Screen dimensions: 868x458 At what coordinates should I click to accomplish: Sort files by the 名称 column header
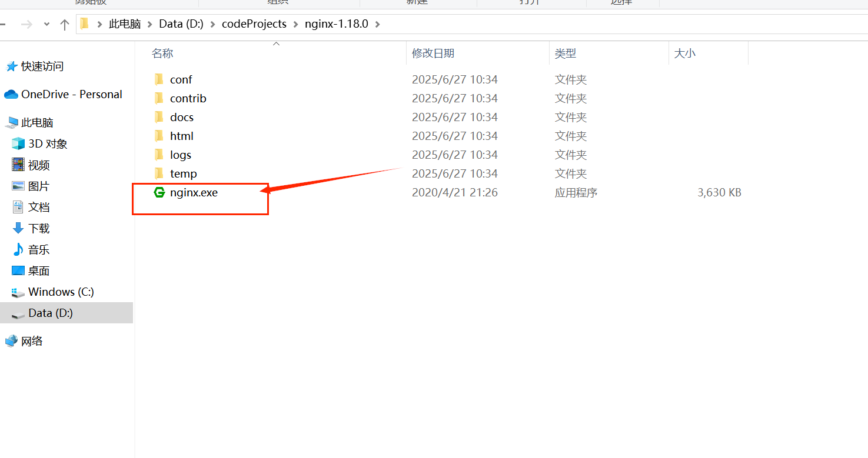[x=162, y=54]
